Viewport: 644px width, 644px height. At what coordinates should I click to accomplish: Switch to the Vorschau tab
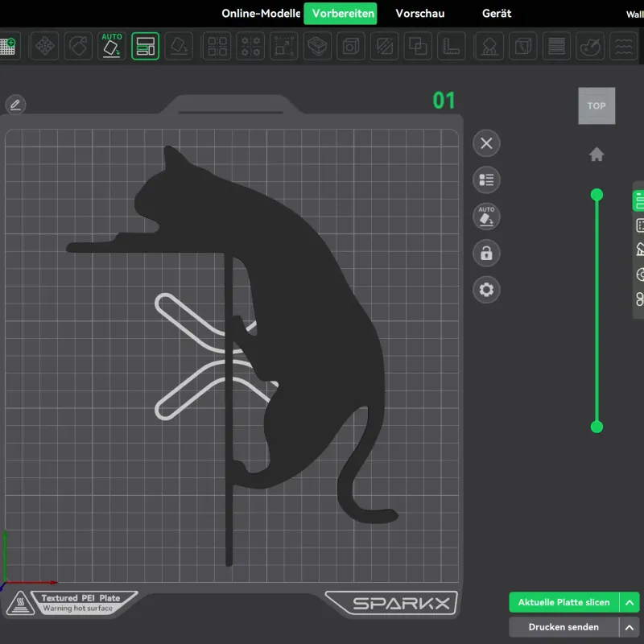419,14
